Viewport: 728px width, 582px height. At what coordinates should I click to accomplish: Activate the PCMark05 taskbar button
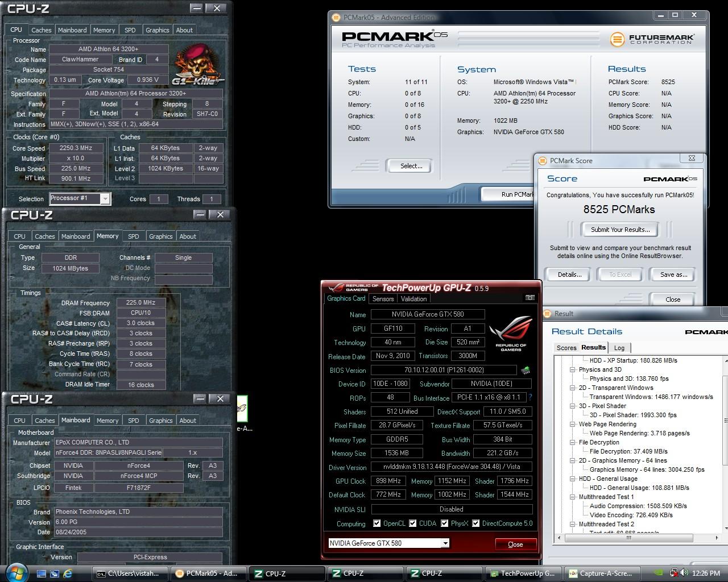(208, 573)
